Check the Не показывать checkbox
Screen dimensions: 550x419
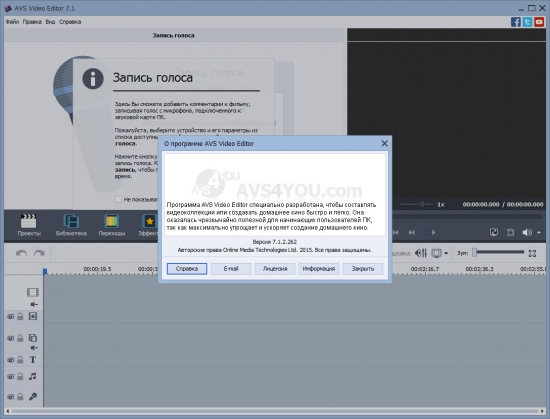click(x=119, y=199)
